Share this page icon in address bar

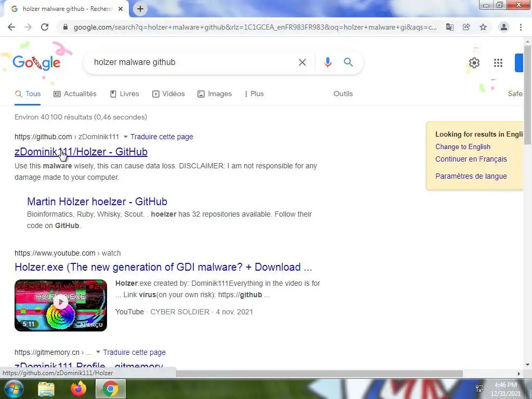coord(467,27)
